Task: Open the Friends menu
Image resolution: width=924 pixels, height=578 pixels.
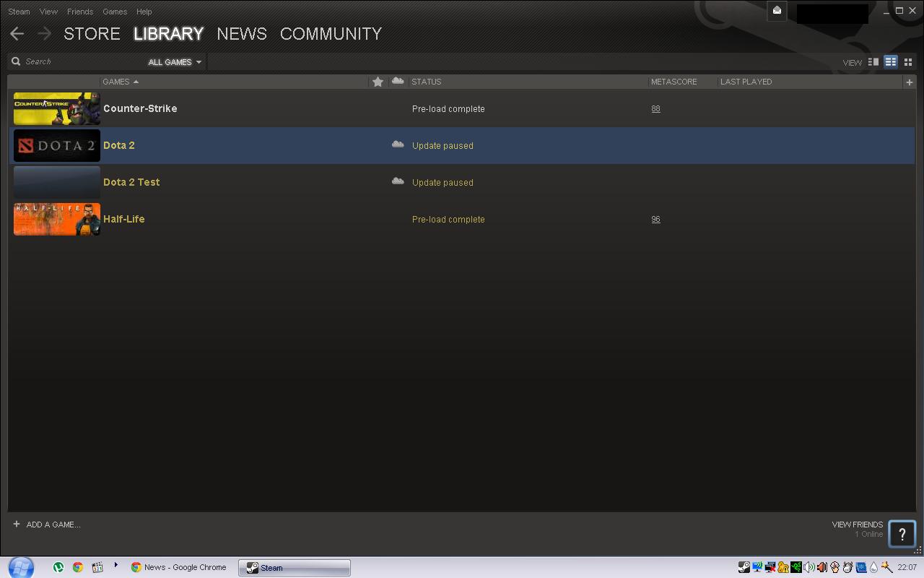Action: (80, 12)
